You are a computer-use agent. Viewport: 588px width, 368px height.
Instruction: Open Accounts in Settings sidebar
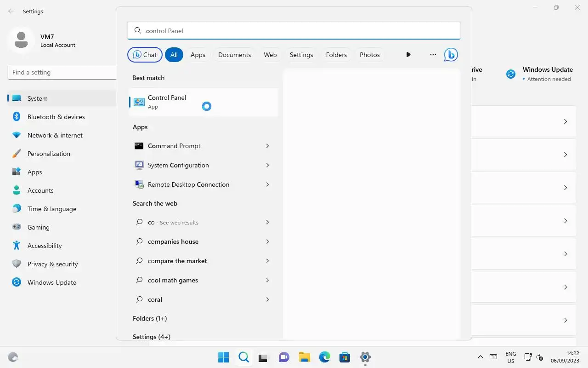pos(62,190)
